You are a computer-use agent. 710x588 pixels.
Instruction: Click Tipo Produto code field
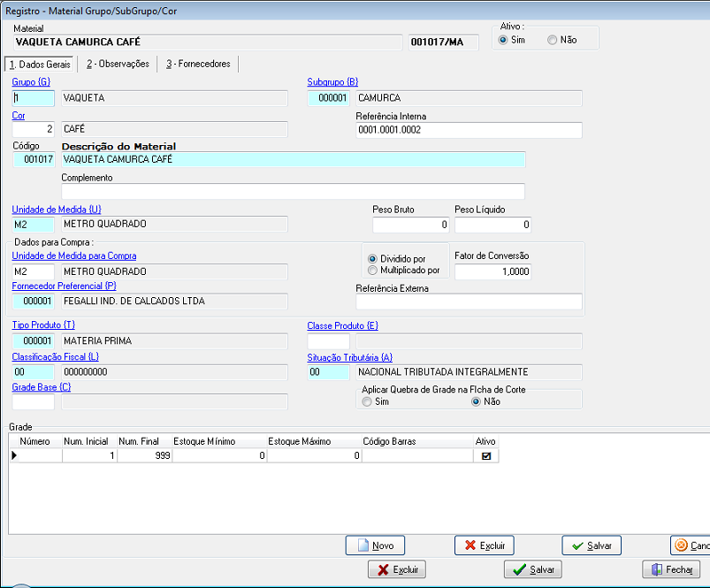pos(34,341)
